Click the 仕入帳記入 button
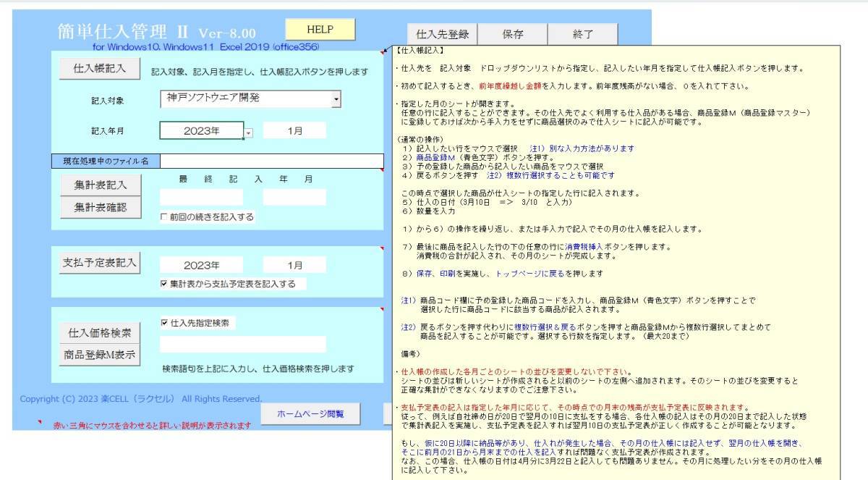This screenshot has height=480, width=868. coord(100,69)
